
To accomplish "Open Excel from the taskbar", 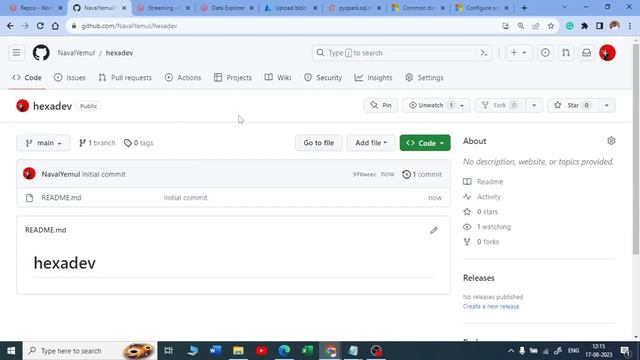I will tap(307, 351).
